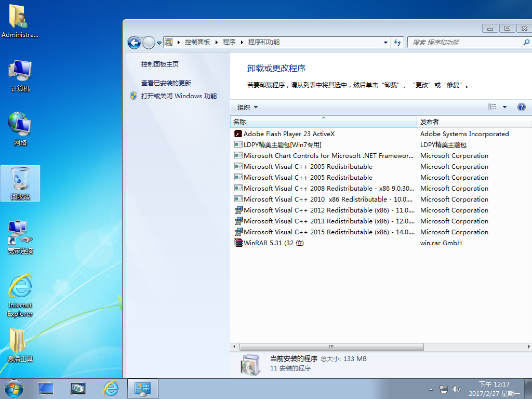Select Microsoft Chart Controls entry
Screen dimensions: 532x399
tap(328, 155)
